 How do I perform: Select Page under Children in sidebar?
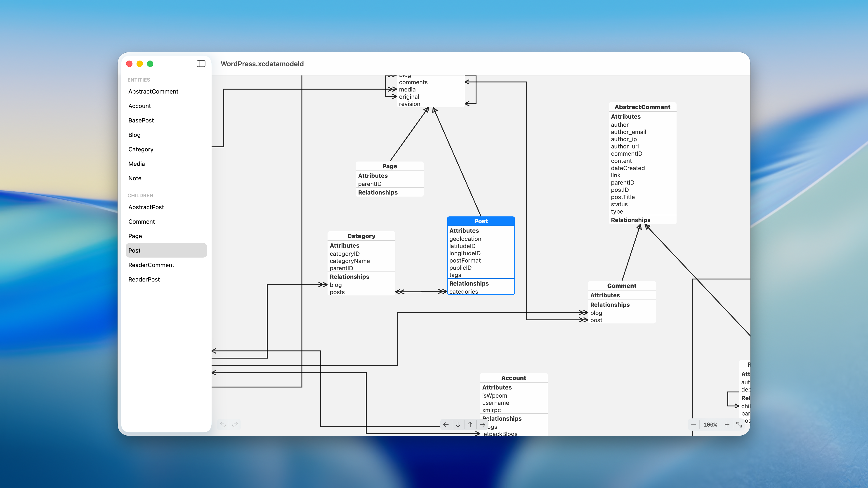pos(166,236)
